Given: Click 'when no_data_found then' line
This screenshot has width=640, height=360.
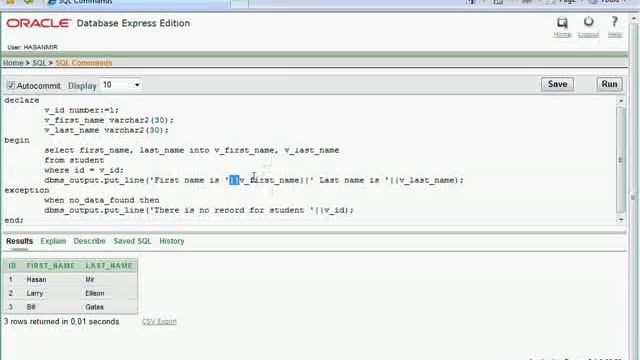Looking at the screenshot, I should tap(102, 200).
